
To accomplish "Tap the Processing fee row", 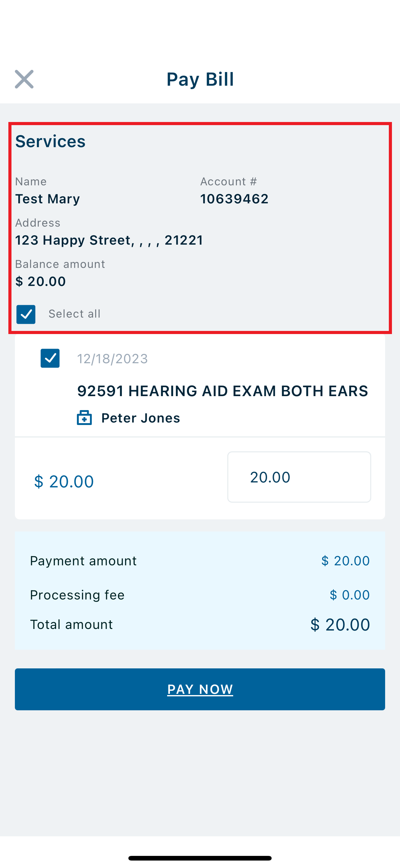I will coord(200,595).
